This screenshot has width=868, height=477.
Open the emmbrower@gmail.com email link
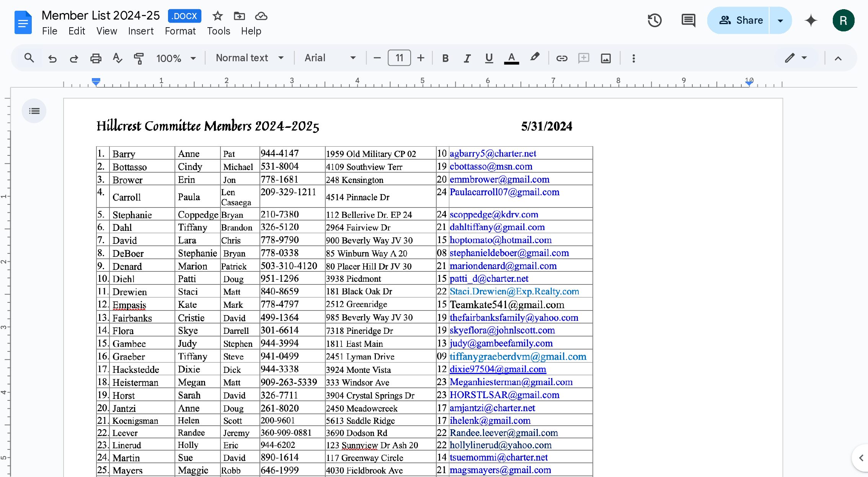(x=499, y=180)
